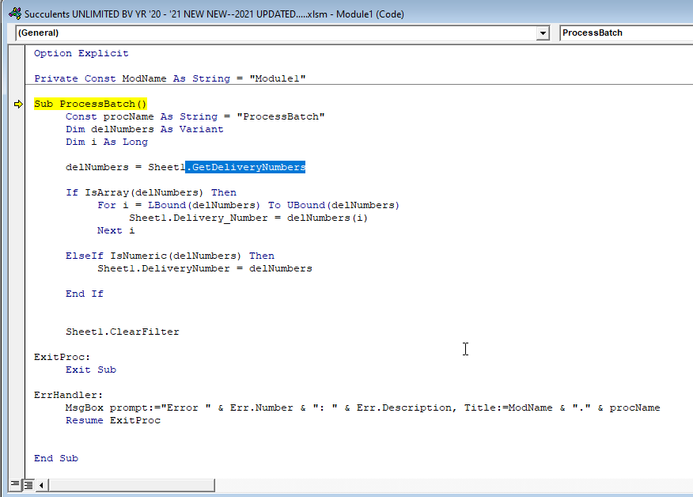Click the 'Dim i As Long' line
Screen dimensions: 693x497
(107, 142)
